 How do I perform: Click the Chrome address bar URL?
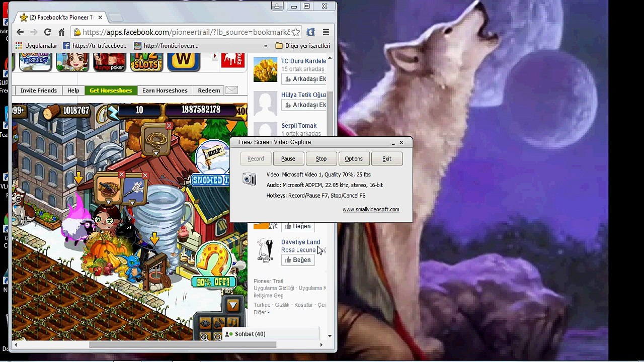coord(186,32)
